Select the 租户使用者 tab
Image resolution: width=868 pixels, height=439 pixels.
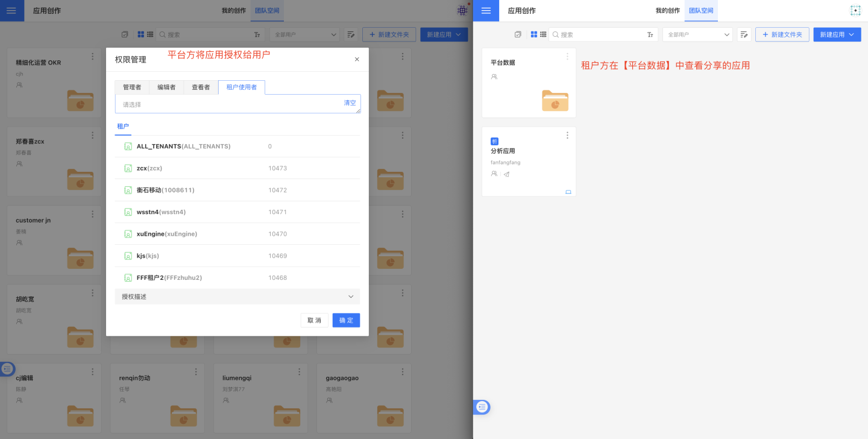[242, 87]
